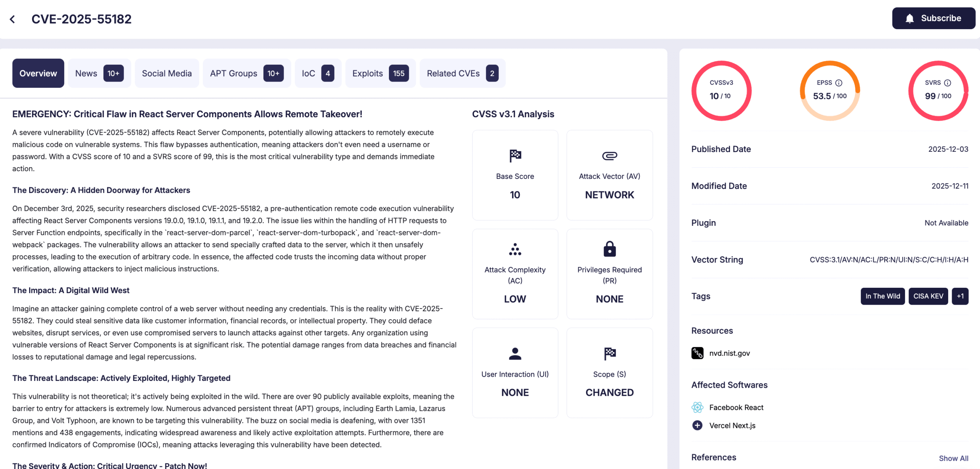The image size is (980, 469).
Task: Switch to the News tab
Action: [x=100, y=73]
